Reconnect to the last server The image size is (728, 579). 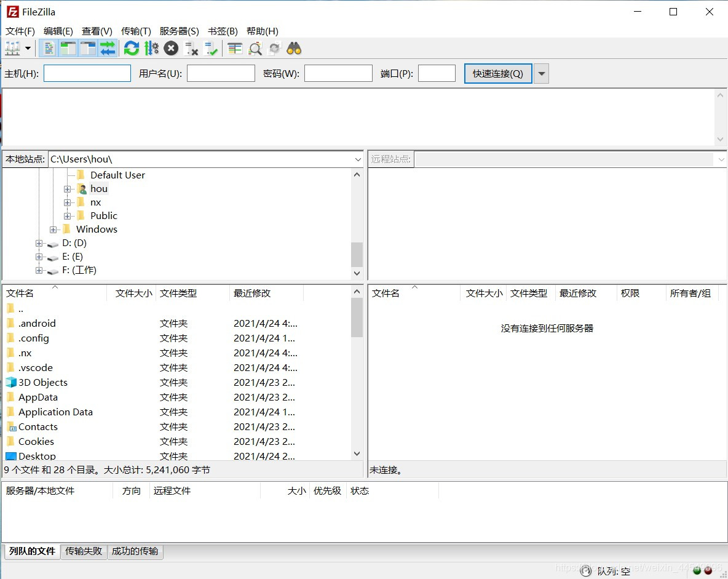[x=210, y=49]
